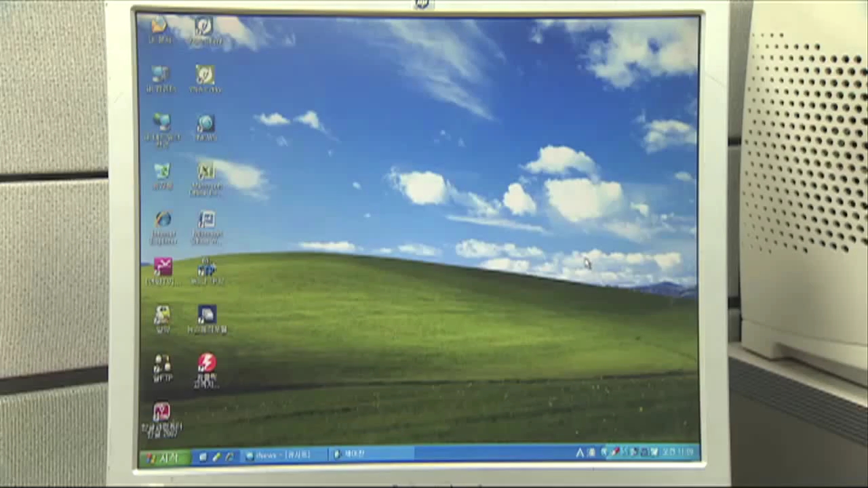Click the globe shortcut icon on the desktop
Viewport: 868px width, 488px height.
point(205,124)
